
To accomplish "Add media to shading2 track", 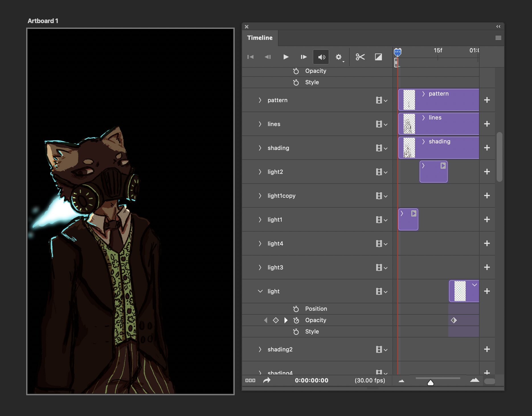I will tap(487, 349).
